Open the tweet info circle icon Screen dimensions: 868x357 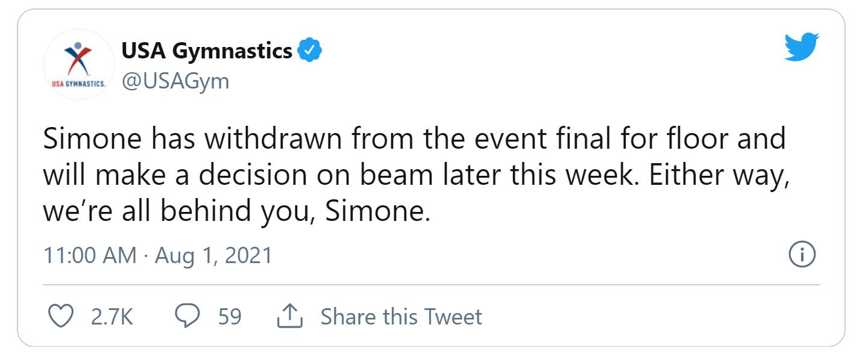point(802,256)
